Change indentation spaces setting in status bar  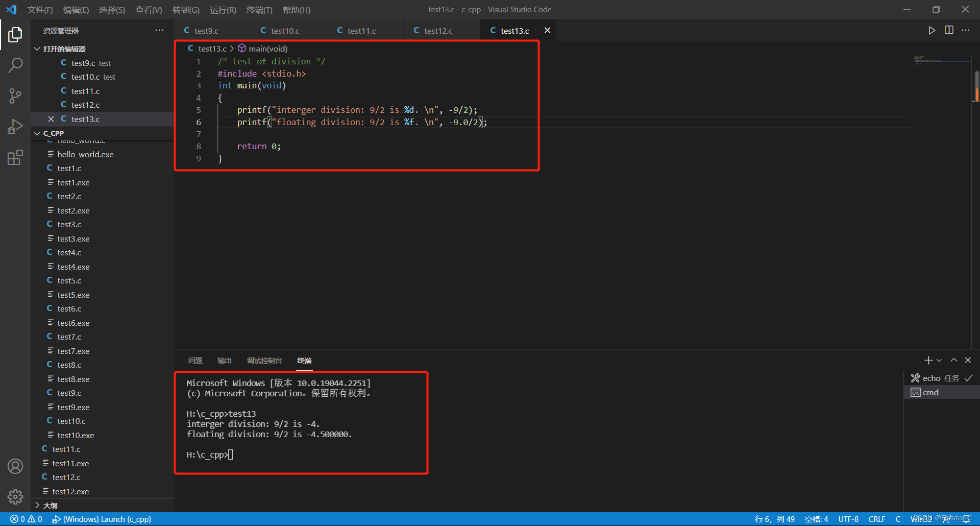tap(816, 519)
